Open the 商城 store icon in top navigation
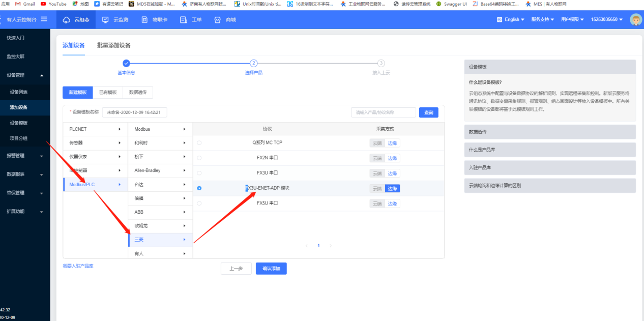This screenshot has height=321, width=644. pyautogui.click(x=218, y=20)
